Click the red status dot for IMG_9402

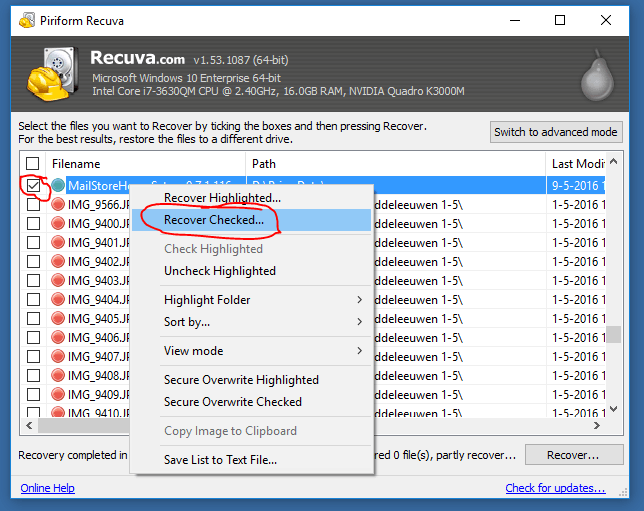click(58, 261)
